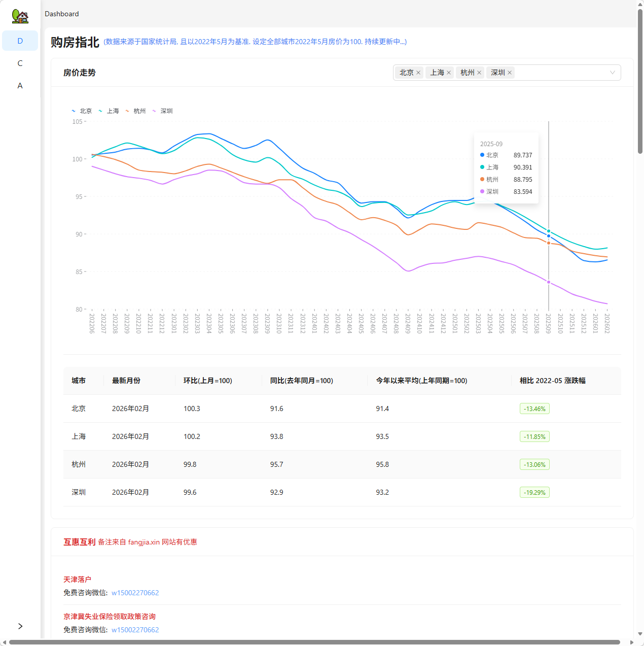
Task: Click the WeChat link under 天津落户
Action: point(135,593)
